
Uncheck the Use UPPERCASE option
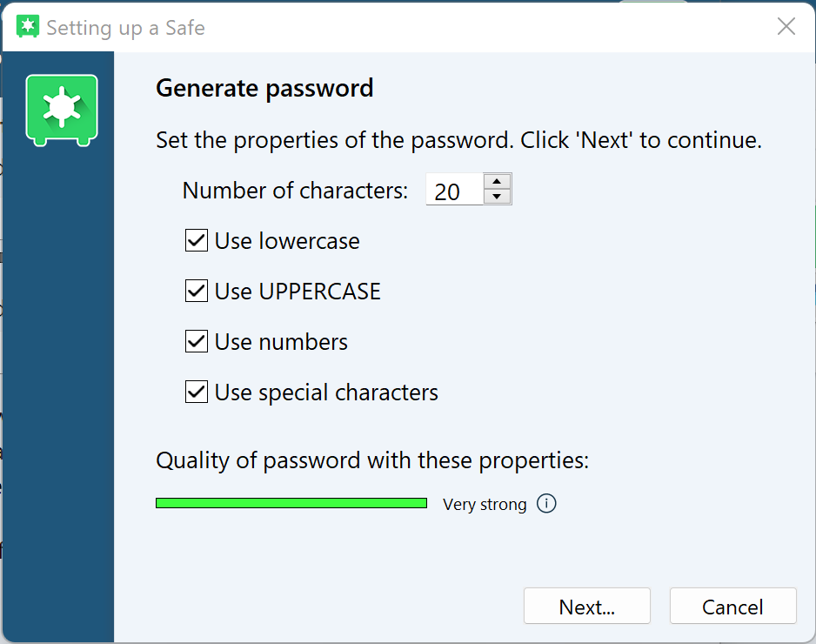(x=197, y=291)
